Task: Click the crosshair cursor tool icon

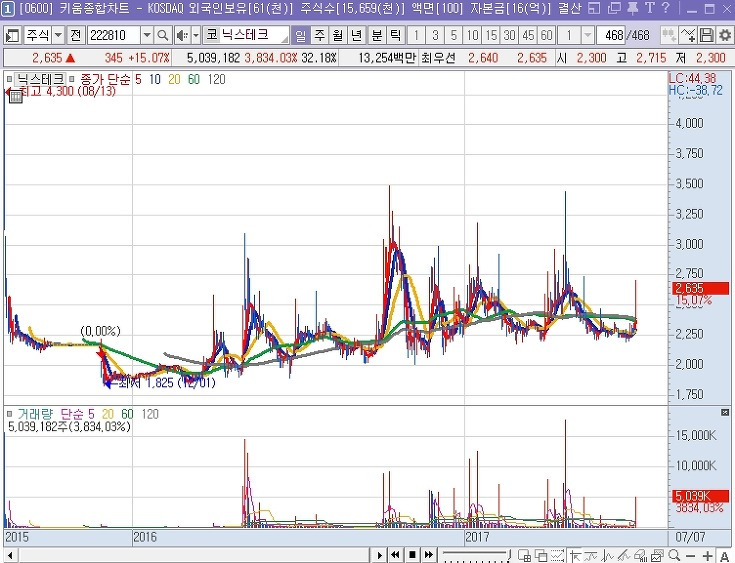Action: point(575,556)
